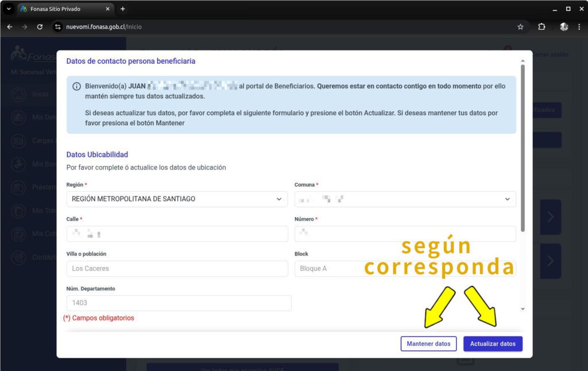Open the tab search dropdown arrow
Image resolution: width=588 pixels, height=371 pixels.
point(9,9)
